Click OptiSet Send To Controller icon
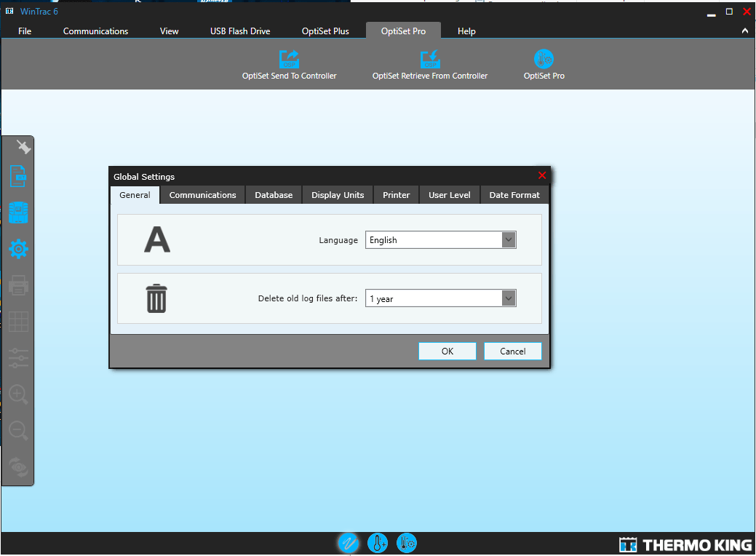Viewport: 756px width, 556px height. (289, 59)
